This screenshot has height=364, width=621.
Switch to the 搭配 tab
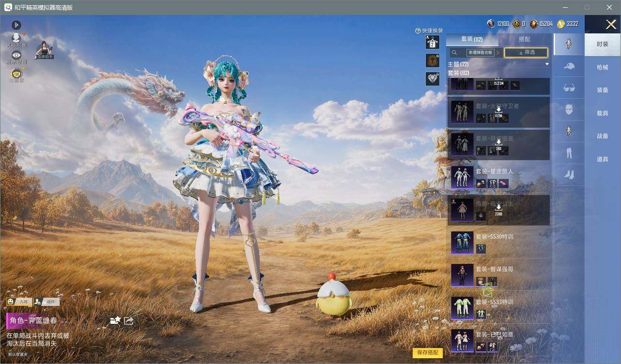pos(524,39)
